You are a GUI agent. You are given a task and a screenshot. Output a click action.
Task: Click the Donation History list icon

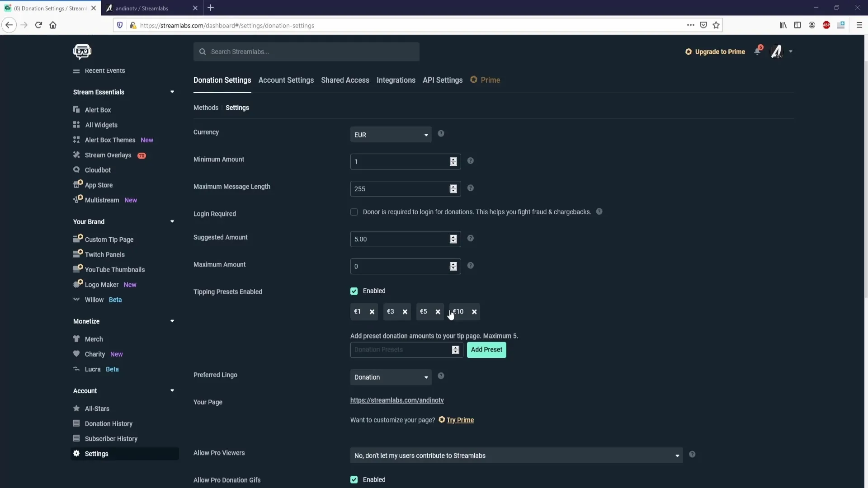[76, 423]
